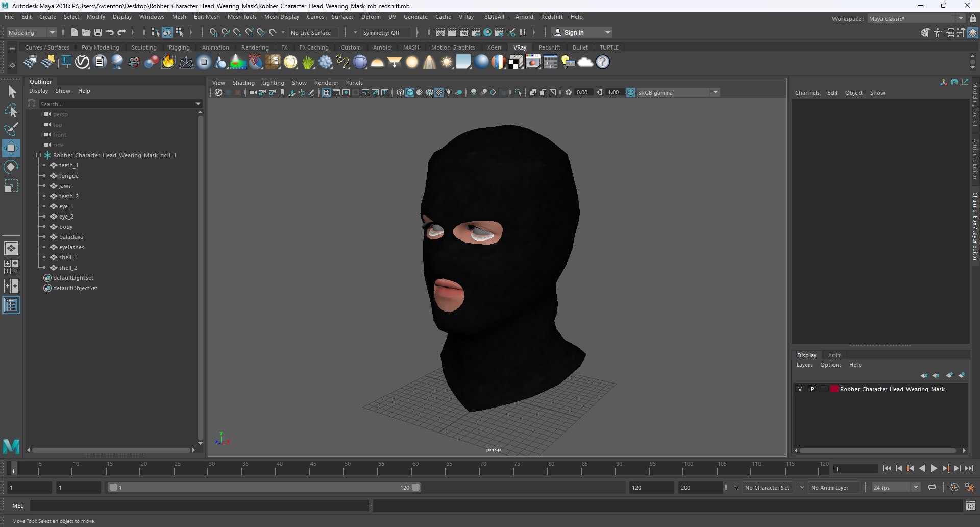Click the save scene icon
Image resolution: width=980 pixels, height=527 pixels.
[x=98, y=32]
